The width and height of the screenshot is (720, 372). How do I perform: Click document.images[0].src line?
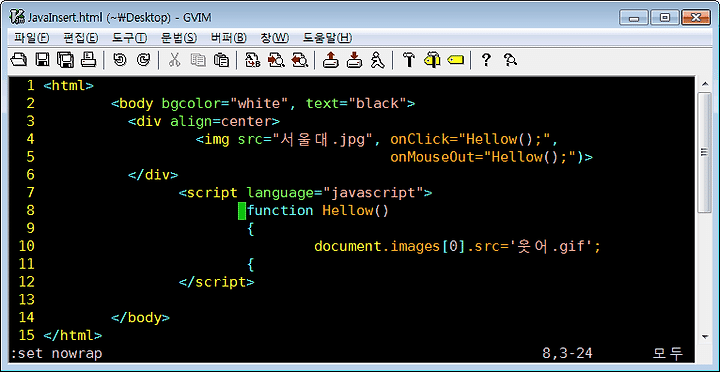[x=457, y=247]
